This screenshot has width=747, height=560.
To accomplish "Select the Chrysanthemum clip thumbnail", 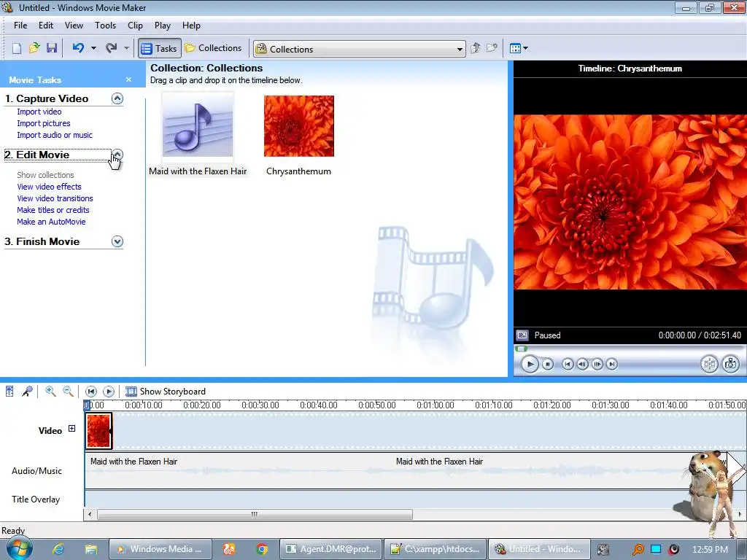I will (x=299, y=125).
